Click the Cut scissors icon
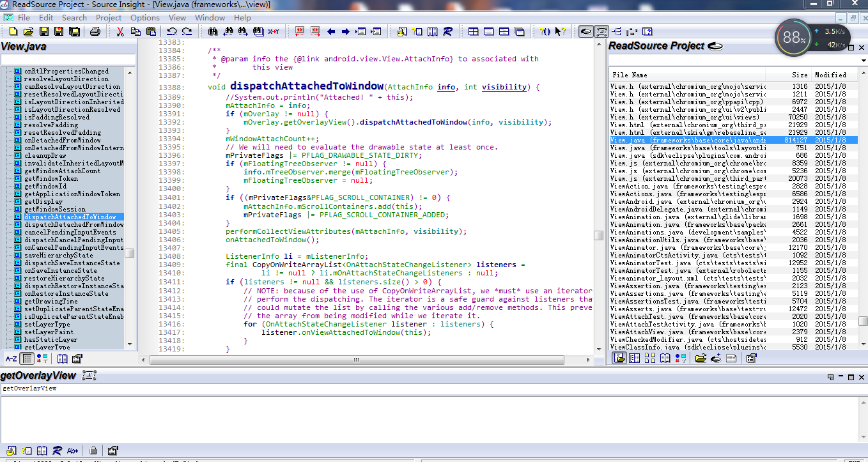Viewport: 868px width, 462px height. pyautogui.click(x=120, y=31)
